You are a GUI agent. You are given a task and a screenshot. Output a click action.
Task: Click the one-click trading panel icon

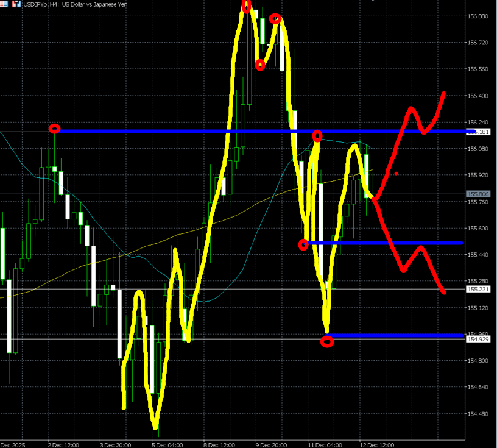click(16, 4)
